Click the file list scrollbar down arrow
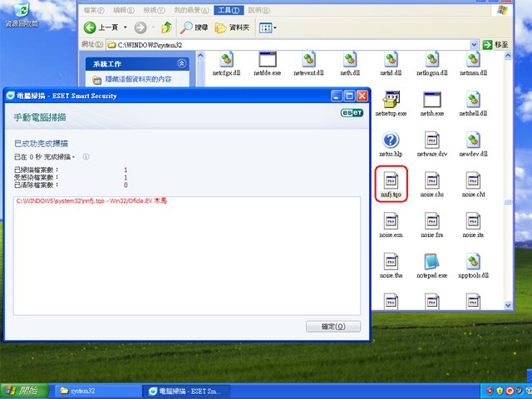This screenshot has width=532, height=399. pyautogui.click(x=508, y=305)
